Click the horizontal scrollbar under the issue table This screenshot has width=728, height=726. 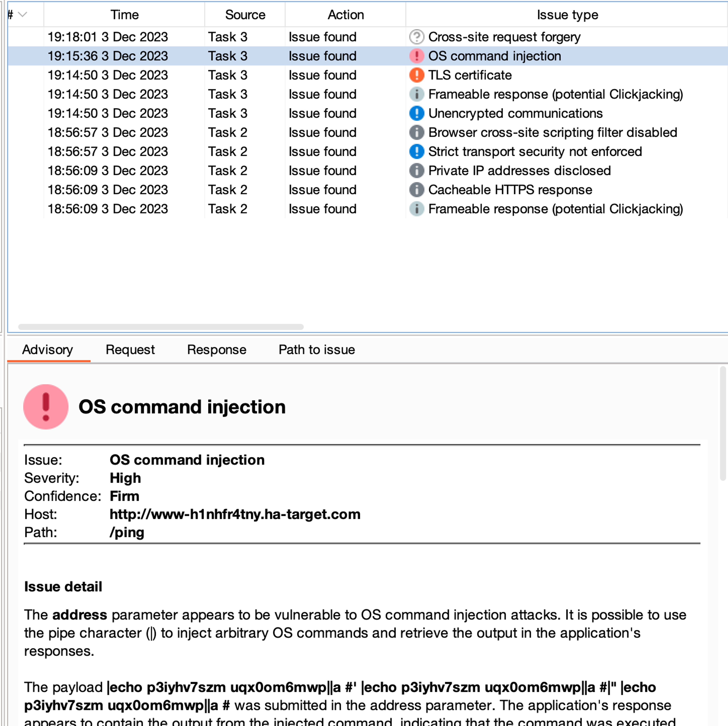[x=161, y=327]
